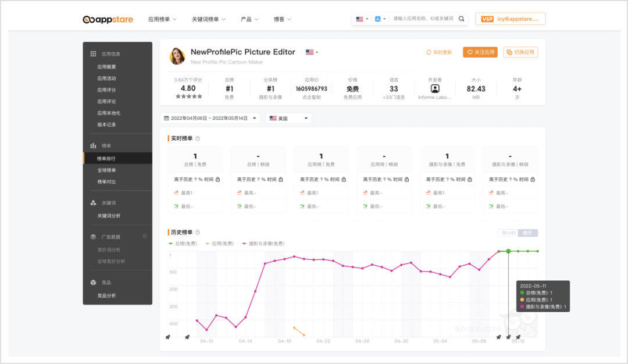Open the 美国 country dropdown
Screen dimensions: 628x364
tap(288, 118)
